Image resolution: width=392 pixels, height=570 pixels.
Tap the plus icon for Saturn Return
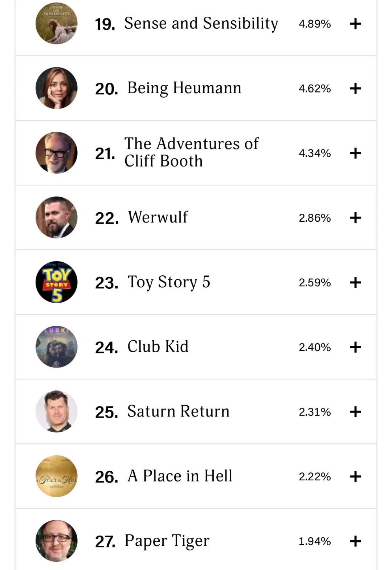(x=355, y=412)
